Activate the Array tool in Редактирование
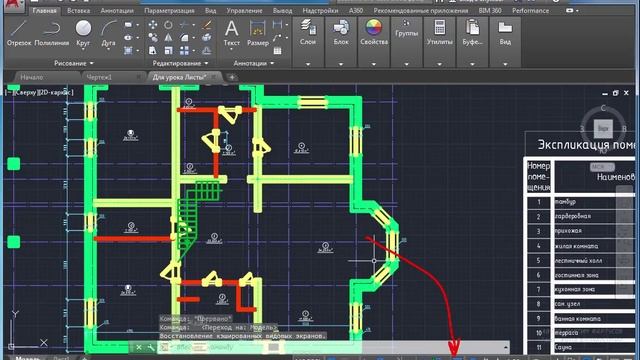The image size is (640, 360). [x=184, y=51]
